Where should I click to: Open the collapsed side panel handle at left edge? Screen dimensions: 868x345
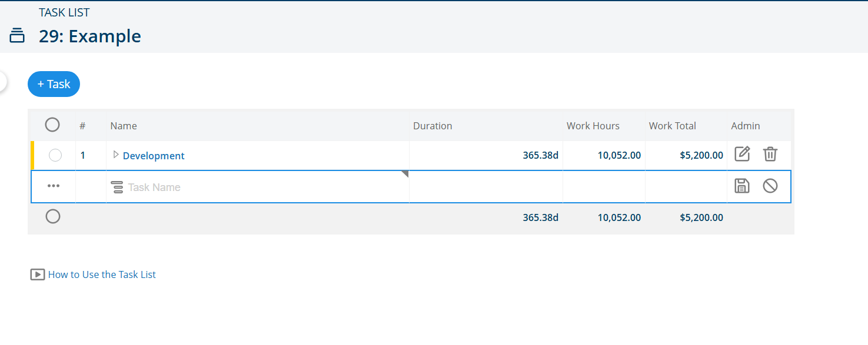3,82
